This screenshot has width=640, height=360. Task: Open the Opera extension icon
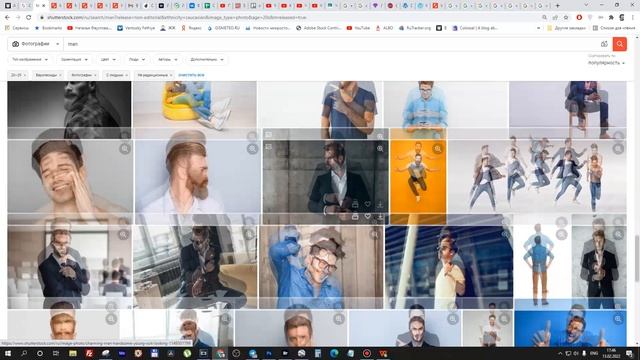click(x=579, y=18)
